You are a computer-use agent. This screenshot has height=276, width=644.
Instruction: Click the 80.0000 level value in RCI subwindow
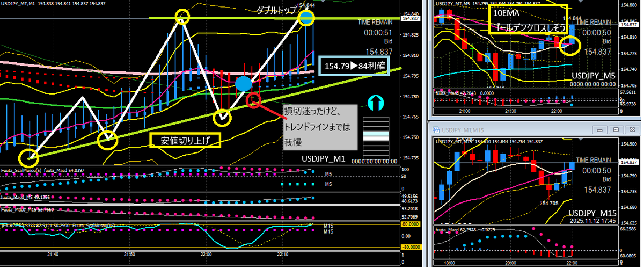point(410,224)
